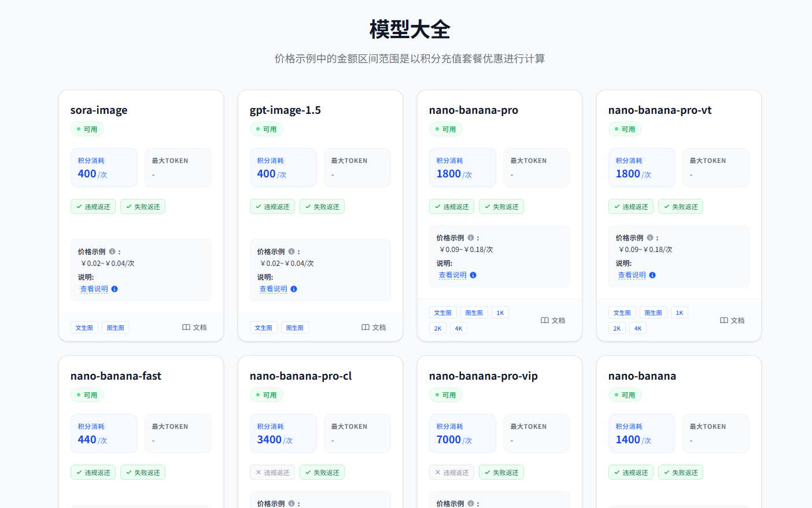Click the 可用 status badge on nano-banana-pro-vip
This screenshot has width=812, height=508.
point(446,395)
